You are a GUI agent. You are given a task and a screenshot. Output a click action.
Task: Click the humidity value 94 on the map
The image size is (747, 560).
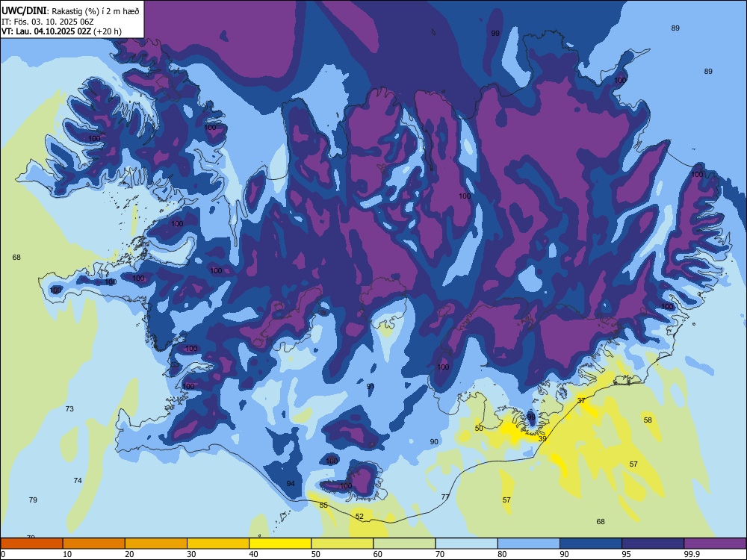(291, 483)
